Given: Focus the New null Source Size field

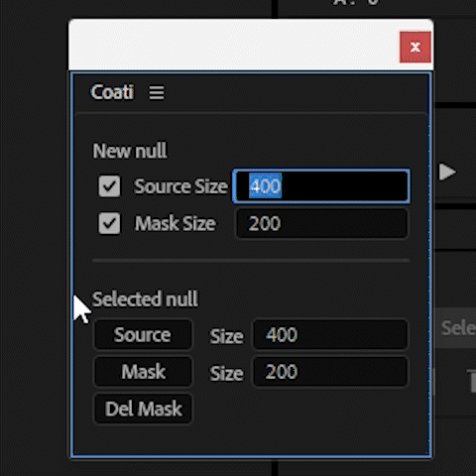Looking at the screenshot, I should point(321,186).
